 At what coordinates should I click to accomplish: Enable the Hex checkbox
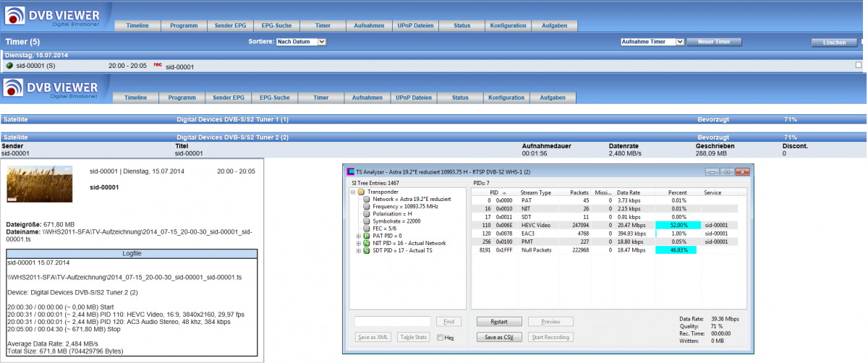pyautogui.click(x=441, y=337)
